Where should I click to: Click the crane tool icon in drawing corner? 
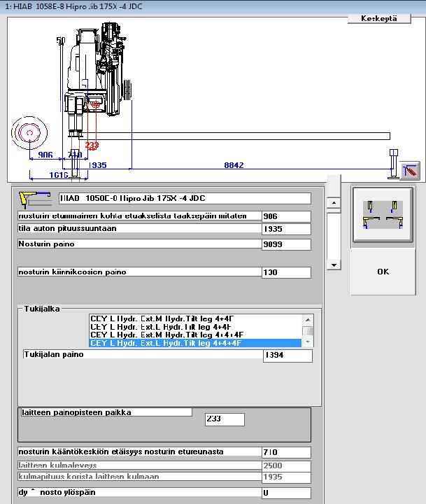click(410, 170)
